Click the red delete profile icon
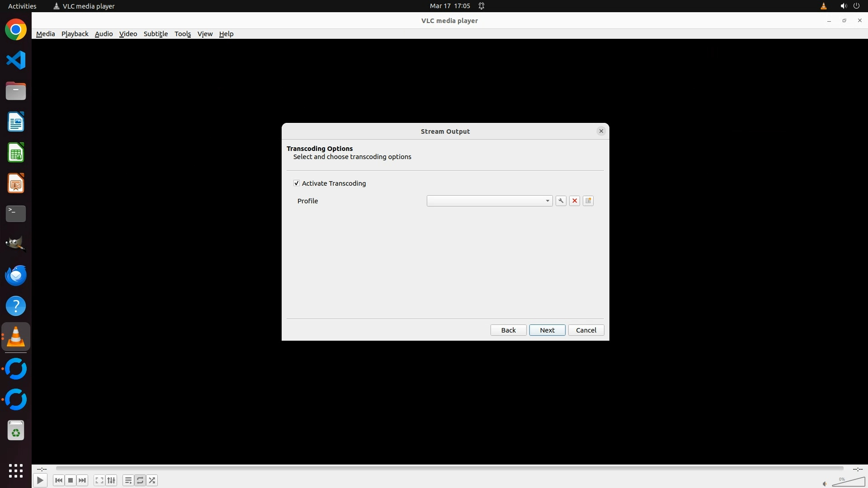The width and height of the screenshot is (868, 488). [x=575, y=201]
